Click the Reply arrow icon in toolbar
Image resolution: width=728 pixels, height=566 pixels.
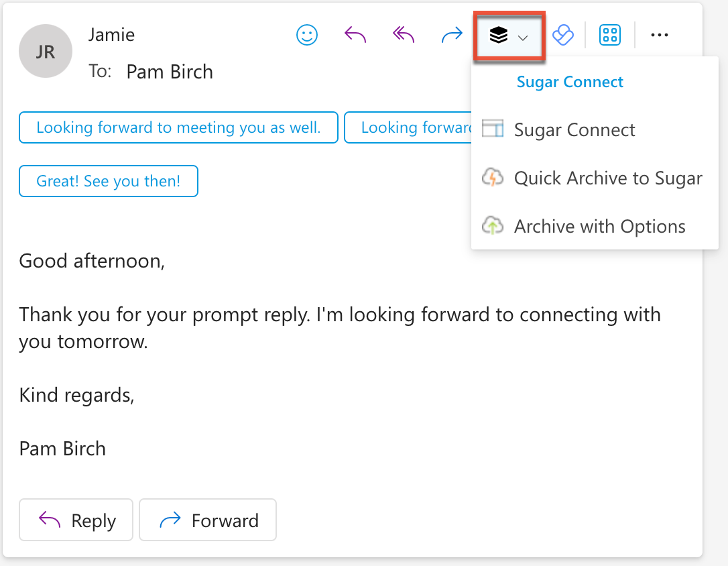pos(355,36)
